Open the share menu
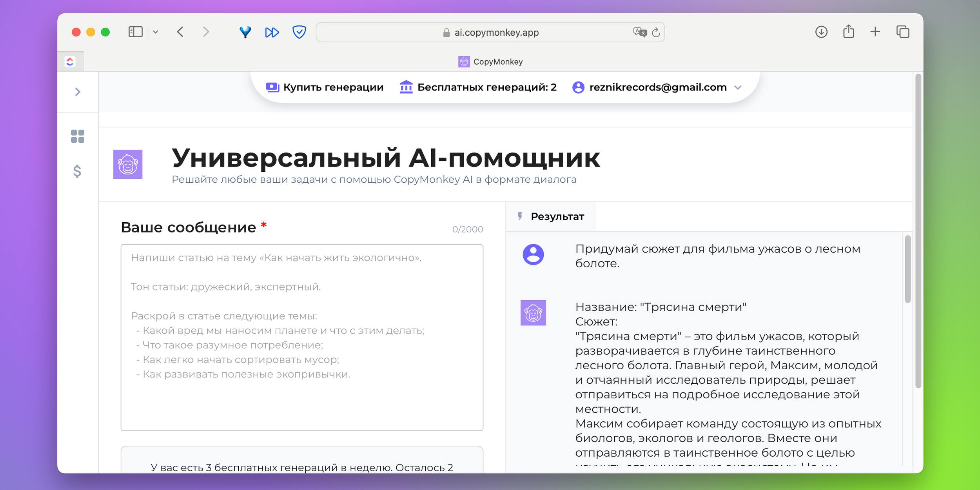Viewport: 980px width, 490px height. tap(849, 31)
